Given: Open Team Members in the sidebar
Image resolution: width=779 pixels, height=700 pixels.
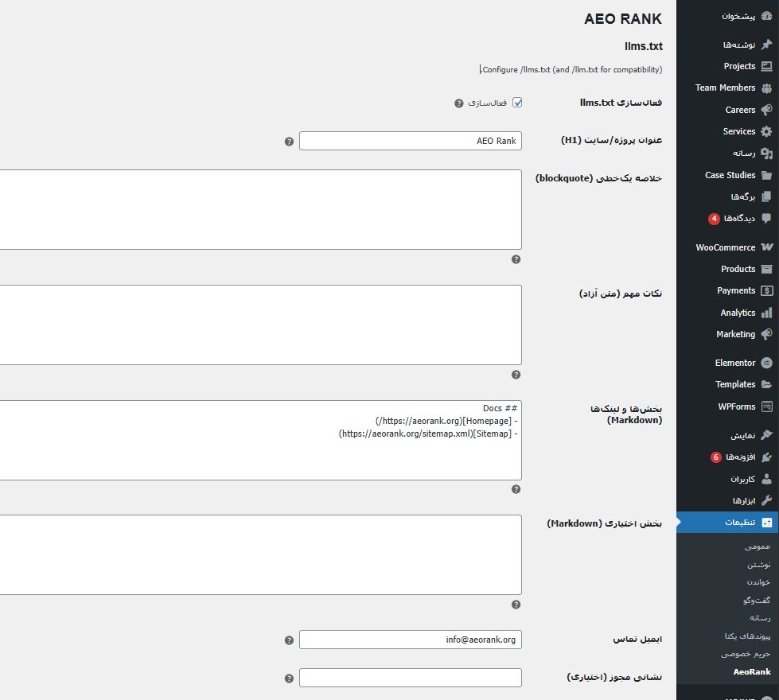Looking at the screenshot, I should (x=725, y=87).
